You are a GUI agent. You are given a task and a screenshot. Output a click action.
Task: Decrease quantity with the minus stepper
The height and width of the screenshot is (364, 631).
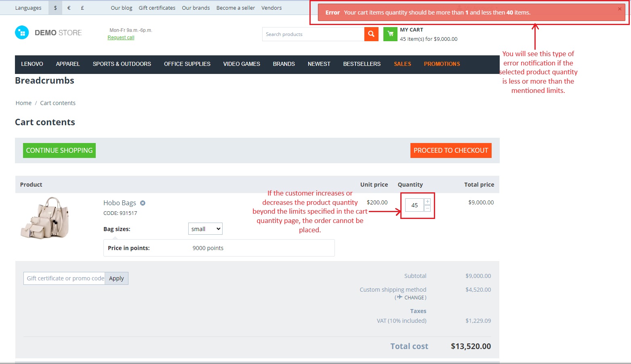click(427, 208)
